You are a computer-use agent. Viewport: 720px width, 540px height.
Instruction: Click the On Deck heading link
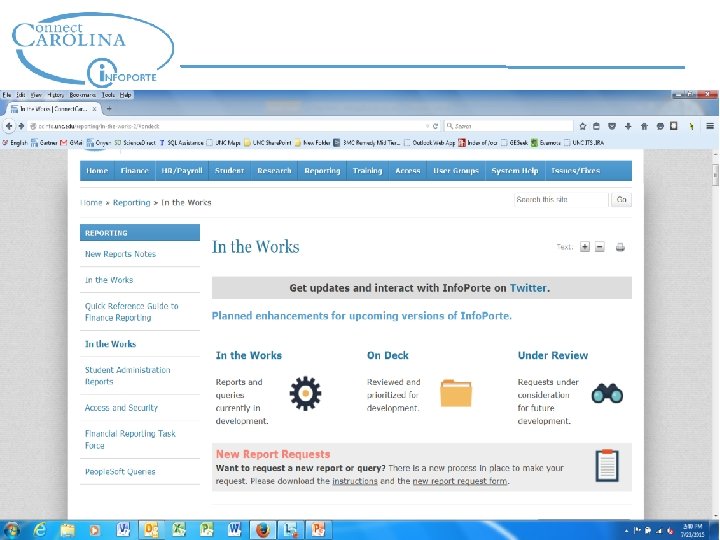pyautogui.click(x=388, y=355)
